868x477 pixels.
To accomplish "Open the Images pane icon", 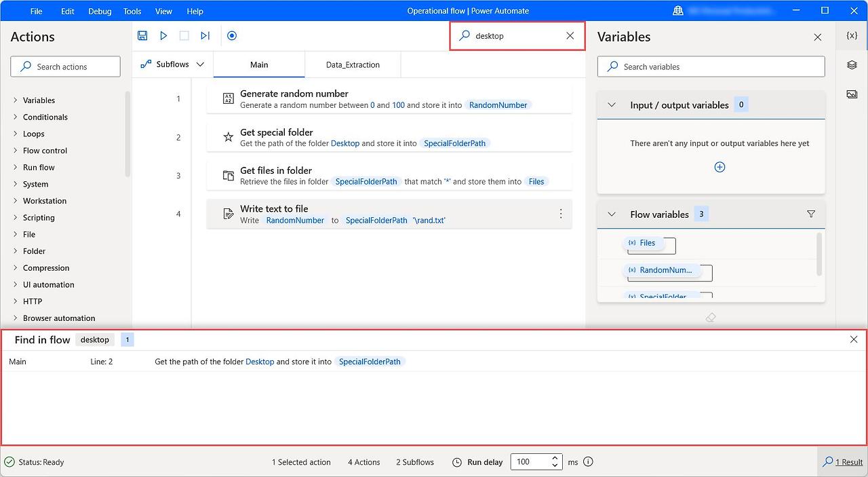I will 852,94.
